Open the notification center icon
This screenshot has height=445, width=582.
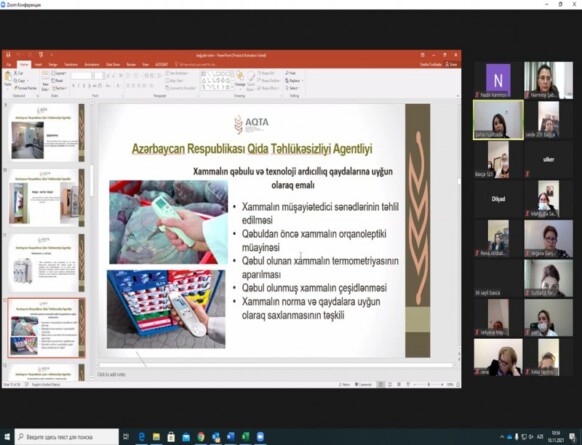(573, 437)
